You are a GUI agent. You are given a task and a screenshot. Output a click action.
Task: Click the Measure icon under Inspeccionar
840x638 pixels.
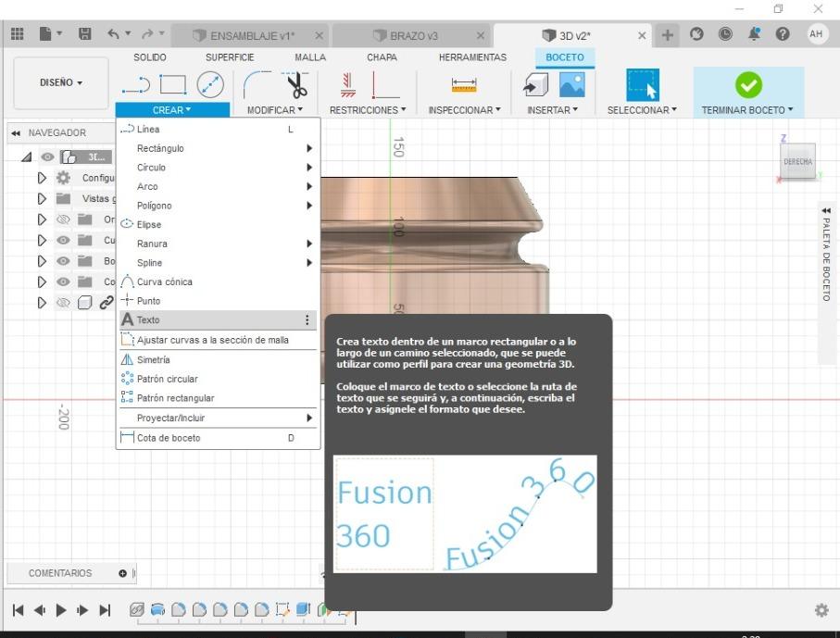(464, 84)
